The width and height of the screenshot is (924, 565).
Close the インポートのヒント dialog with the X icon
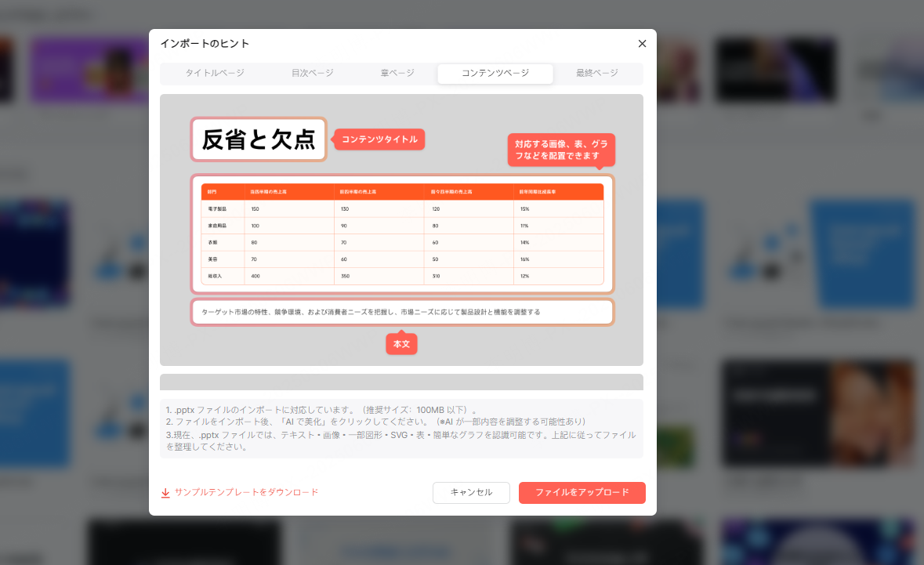(642, 43)
